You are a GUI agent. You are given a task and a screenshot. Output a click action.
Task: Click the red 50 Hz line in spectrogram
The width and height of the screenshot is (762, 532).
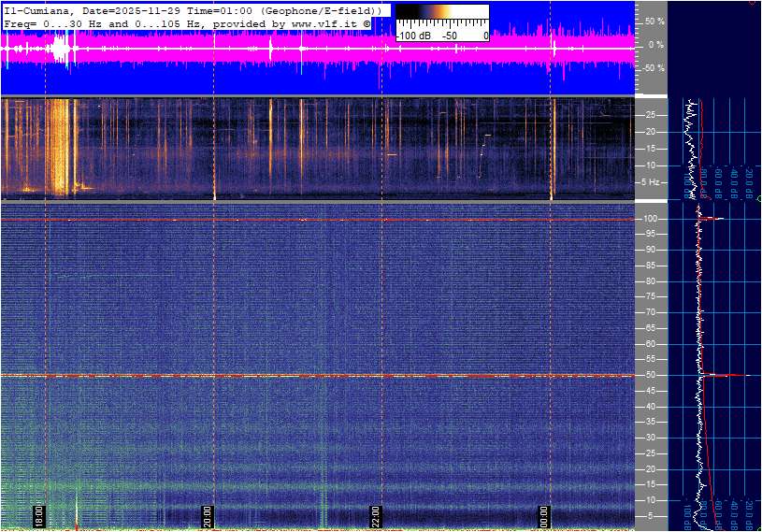(x=280, y=376)
